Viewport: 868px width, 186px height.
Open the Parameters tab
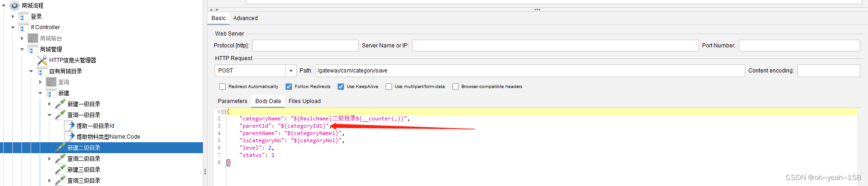pyautogui.click(x=233, y=101)
